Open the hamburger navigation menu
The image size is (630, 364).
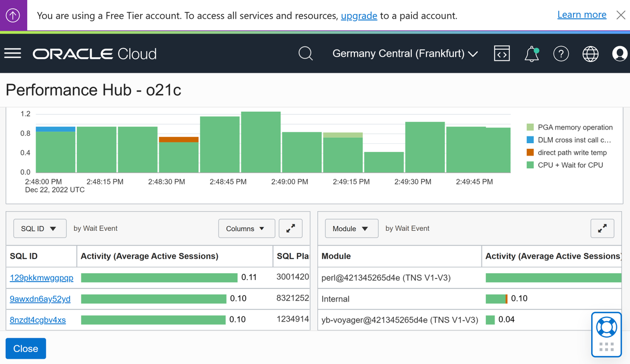pos(13,53)
